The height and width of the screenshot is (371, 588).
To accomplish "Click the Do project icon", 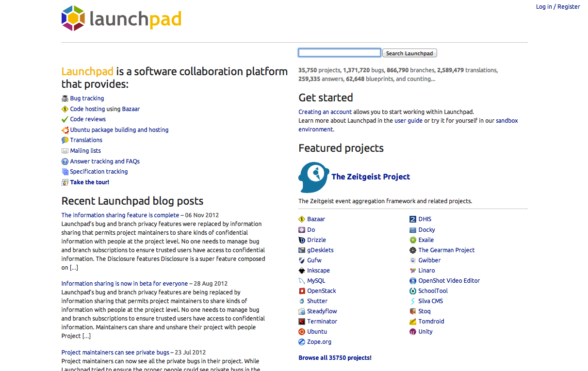I will (x=302, y=230).
